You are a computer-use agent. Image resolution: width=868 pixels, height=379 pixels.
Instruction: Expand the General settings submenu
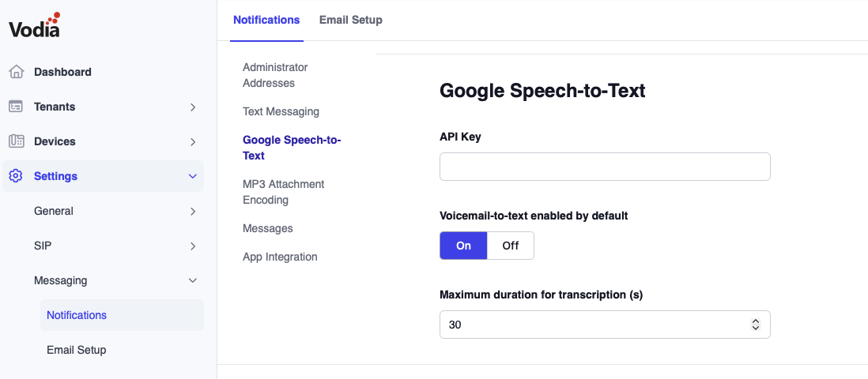point(193,211)
